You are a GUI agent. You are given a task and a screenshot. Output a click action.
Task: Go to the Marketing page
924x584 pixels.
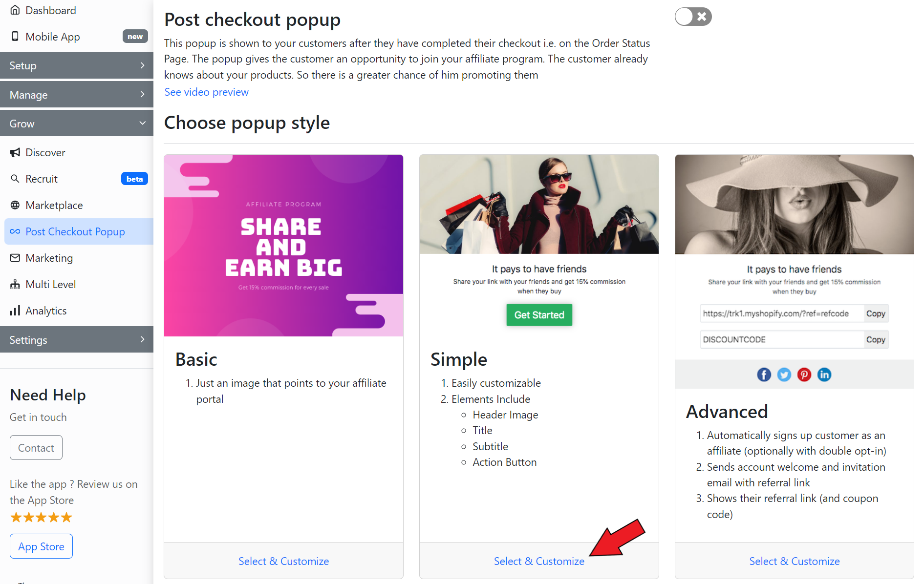click(x=49, y=258)
